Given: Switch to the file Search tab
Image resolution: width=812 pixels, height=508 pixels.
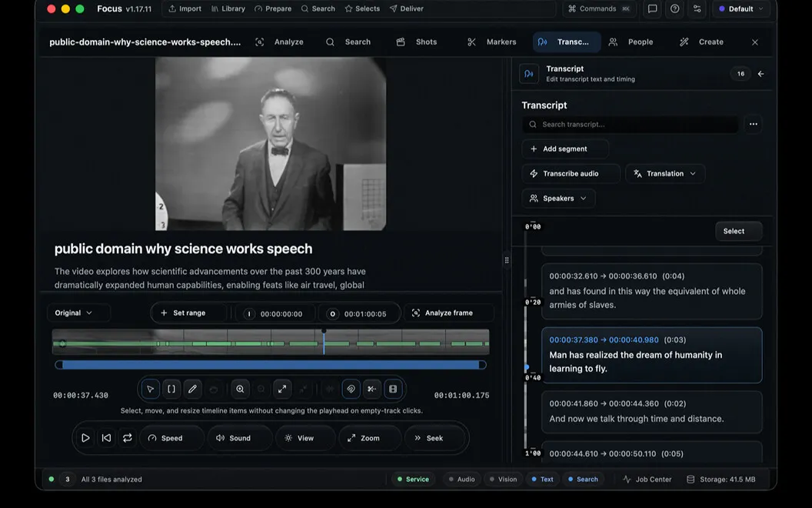Looking at the screenshot, I should click(x=348, y=42).
